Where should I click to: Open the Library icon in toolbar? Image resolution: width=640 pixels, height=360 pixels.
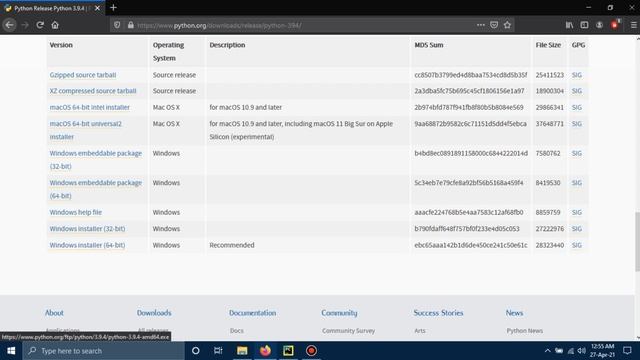click(569, 25)
